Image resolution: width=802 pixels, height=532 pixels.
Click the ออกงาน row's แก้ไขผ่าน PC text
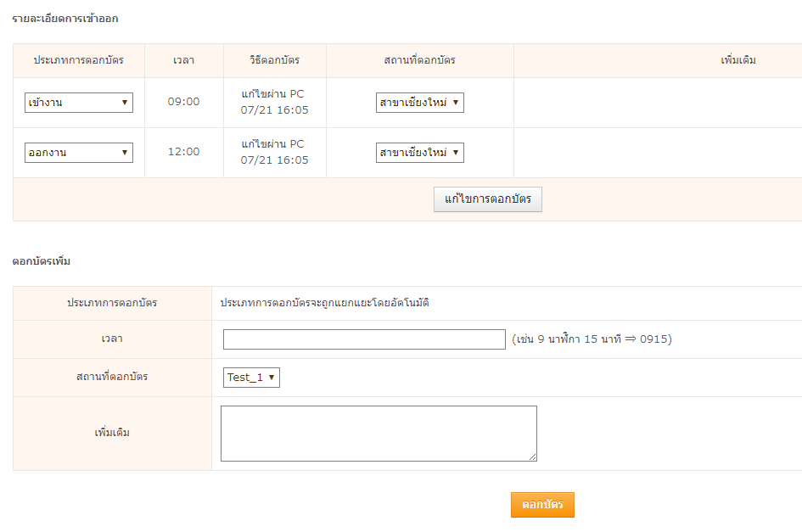point(272,144)
